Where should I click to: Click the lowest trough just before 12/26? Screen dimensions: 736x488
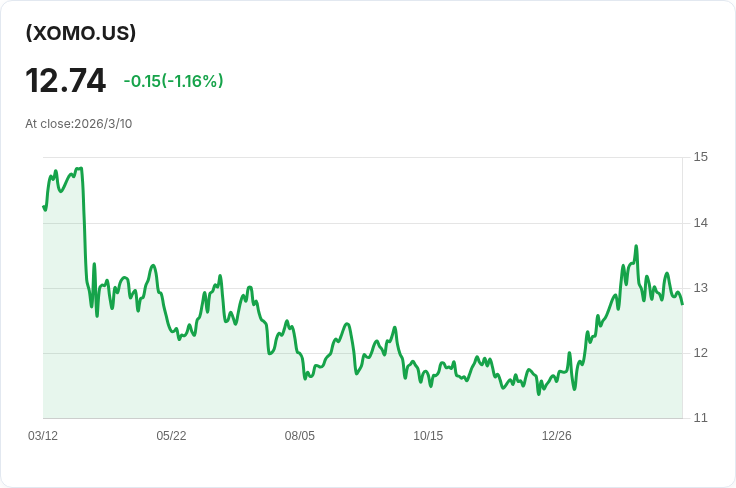(x=538, y=394)
